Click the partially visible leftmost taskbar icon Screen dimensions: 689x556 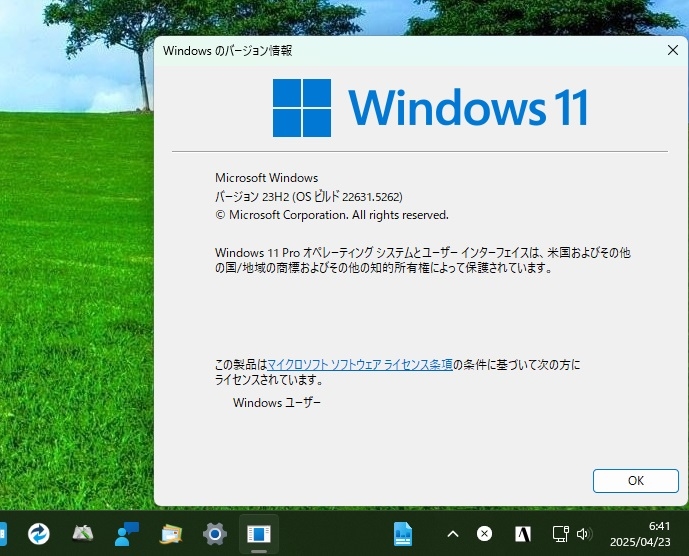click(x=3, y=534)
